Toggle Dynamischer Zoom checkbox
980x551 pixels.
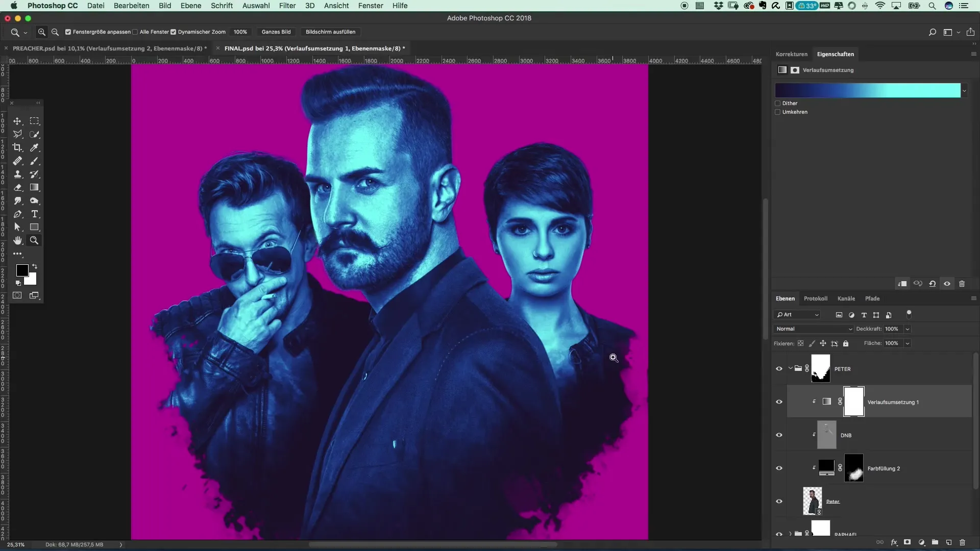pyautogui.click(x=173, y=32)
